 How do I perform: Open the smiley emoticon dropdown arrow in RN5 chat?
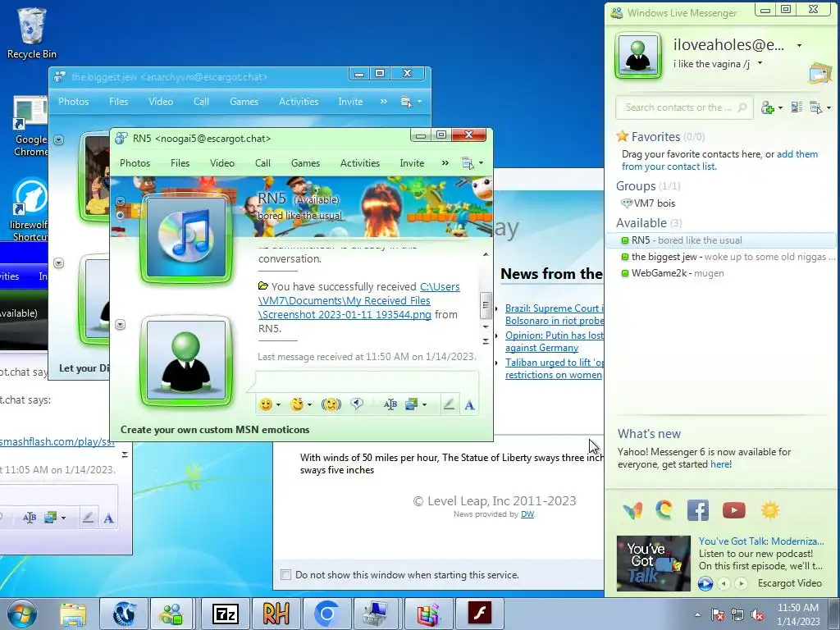click(278, 405)
